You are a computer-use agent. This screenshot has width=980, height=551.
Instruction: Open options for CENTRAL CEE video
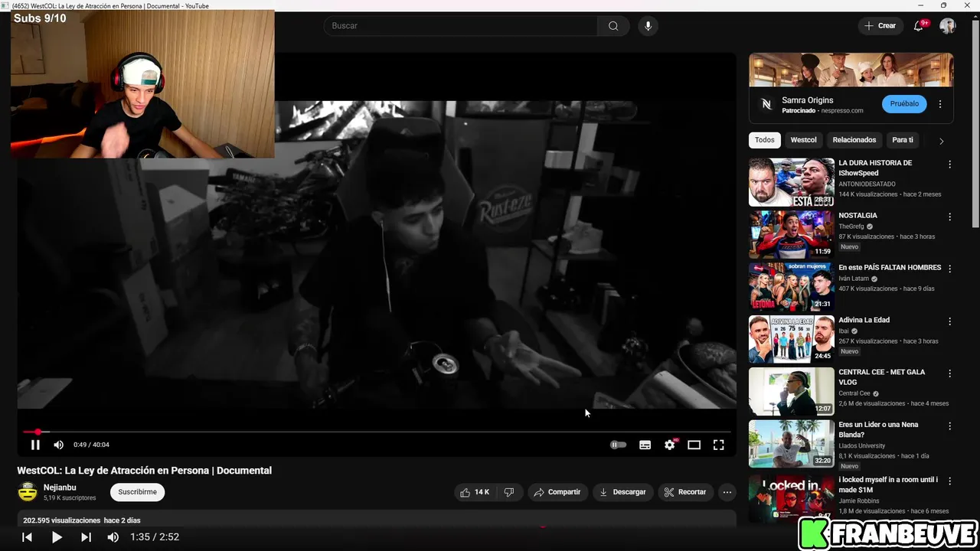[950, 373]
